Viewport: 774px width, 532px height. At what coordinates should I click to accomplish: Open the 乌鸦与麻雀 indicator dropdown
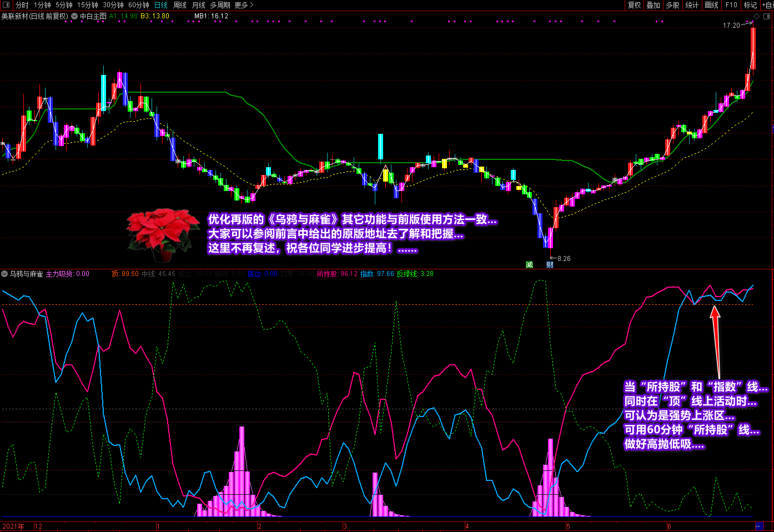4,274
